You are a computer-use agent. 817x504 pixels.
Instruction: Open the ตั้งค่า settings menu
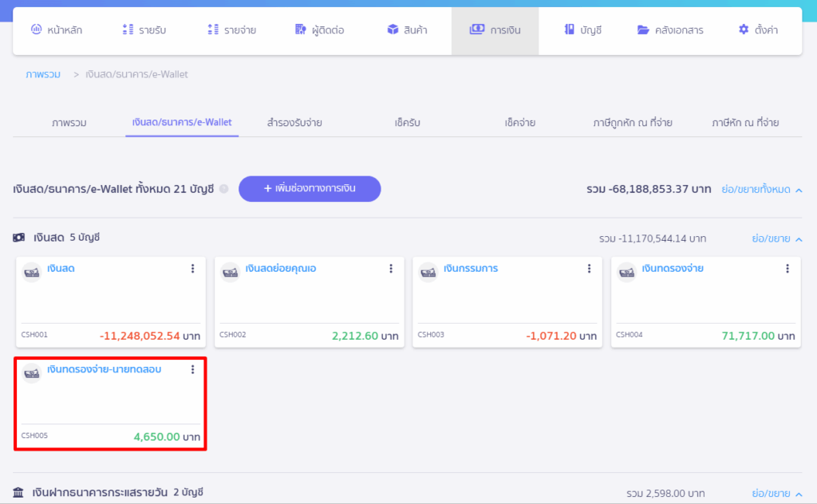click(758, 30)
